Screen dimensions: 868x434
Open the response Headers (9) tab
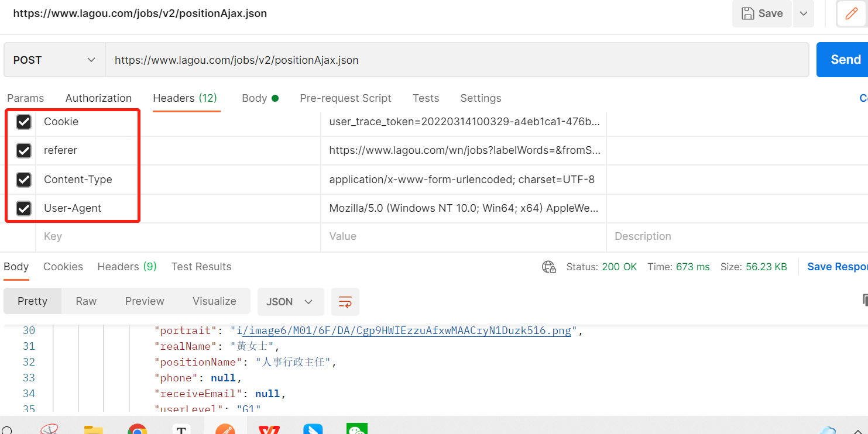click(x=127, y=267)
